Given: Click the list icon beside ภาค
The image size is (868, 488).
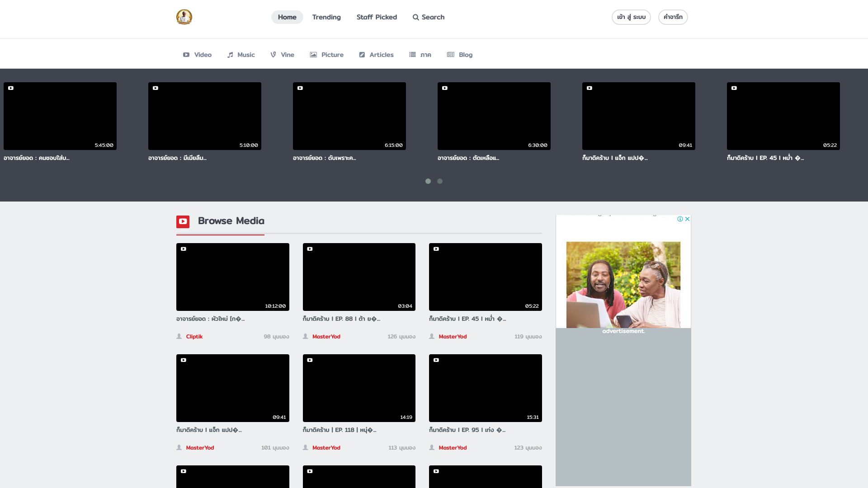Looking at the screenshot, I should coord(412,54).
